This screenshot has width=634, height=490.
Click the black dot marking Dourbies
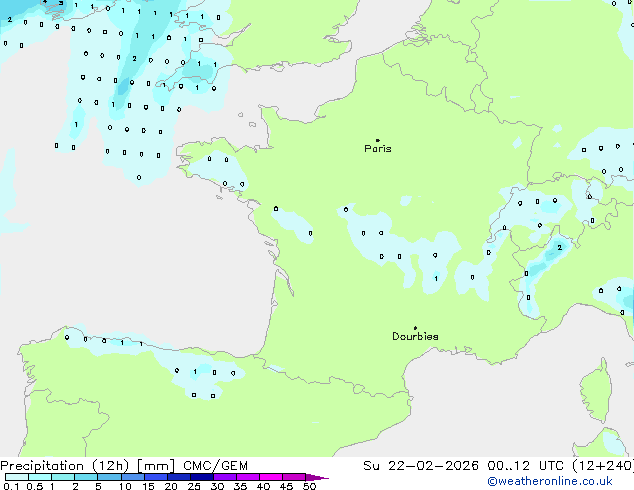click(x=415, y=328)
